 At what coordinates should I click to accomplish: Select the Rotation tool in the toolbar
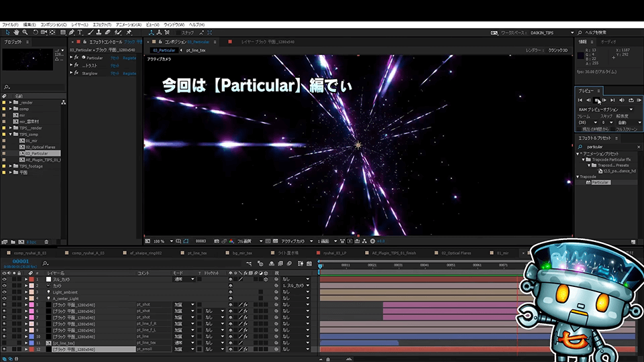(36, 32)
